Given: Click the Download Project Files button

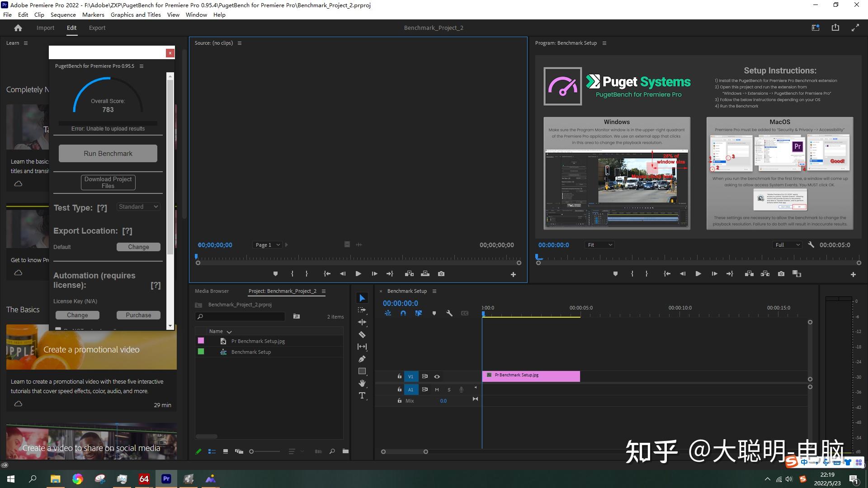Looking at the screenshot, I should tap(108, 183).
